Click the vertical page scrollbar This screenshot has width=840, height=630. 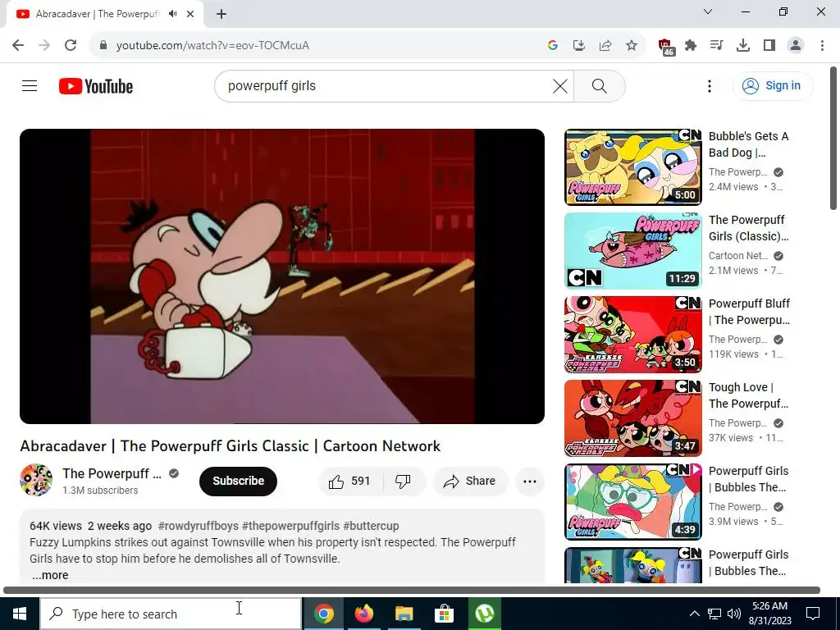pyautogui.click(x=833, y=138)
